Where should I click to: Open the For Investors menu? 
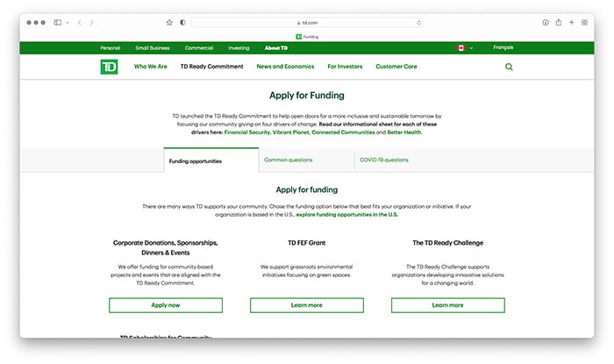pyautogui.click(x=345, y=67)
